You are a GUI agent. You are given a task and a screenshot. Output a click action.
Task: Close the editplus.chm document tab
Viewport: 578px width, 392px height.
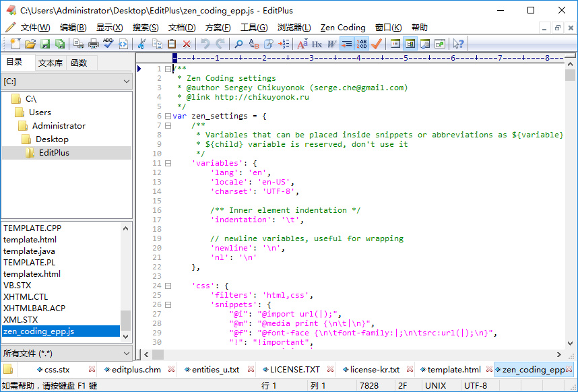pyautogui.click(x=171, y=369)
